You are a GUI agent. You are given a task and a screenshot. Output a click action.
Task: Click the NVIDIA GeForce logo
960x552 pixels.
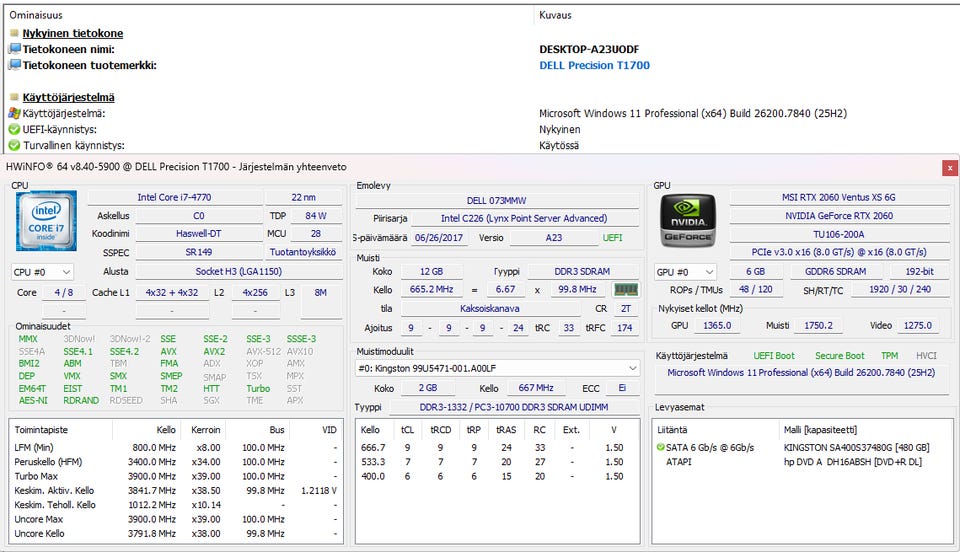(x=687, y=219)
